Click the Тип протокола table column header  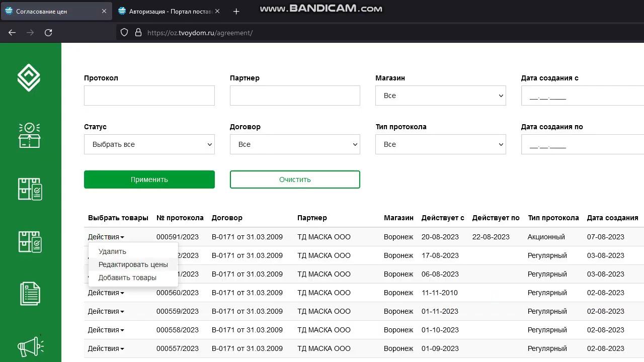click(553, 218)
